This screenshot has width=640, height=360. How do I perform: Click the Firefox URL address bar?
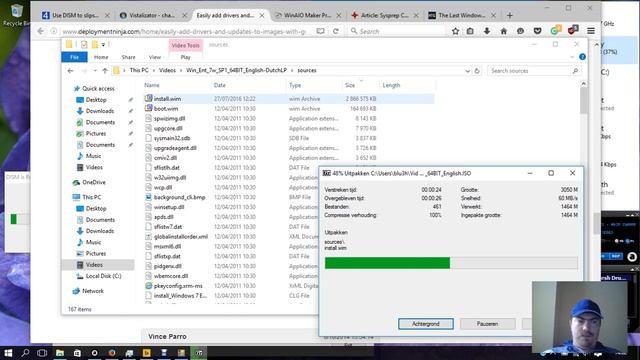pyautogui.click(x=184, y=31)
